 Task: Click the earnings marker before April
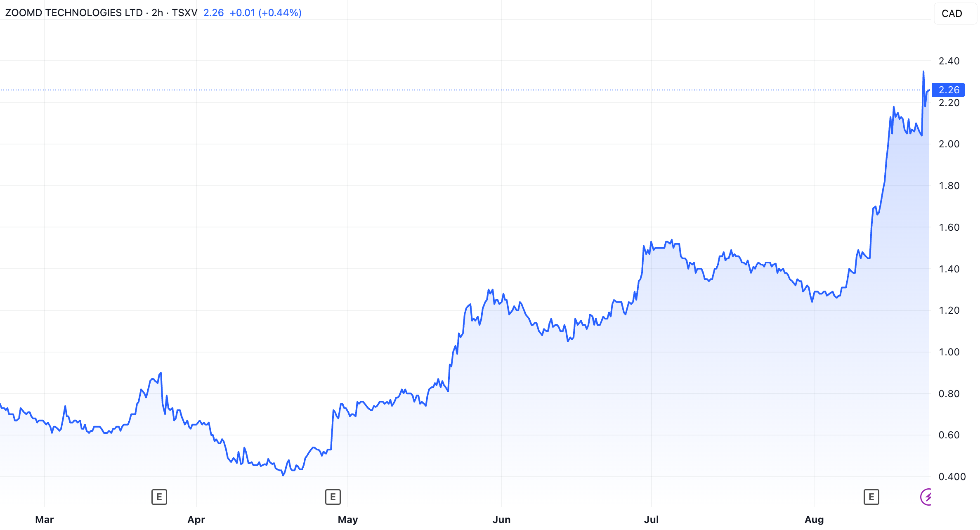point(159,497)
